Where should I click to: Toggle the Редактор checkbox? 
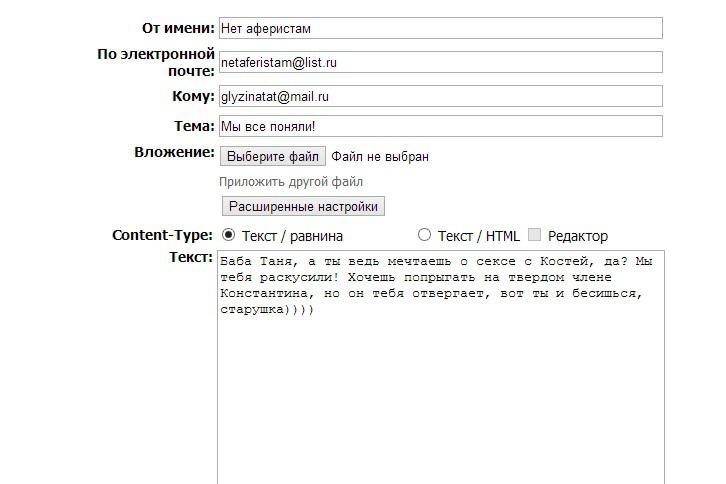tap(535, 235)
